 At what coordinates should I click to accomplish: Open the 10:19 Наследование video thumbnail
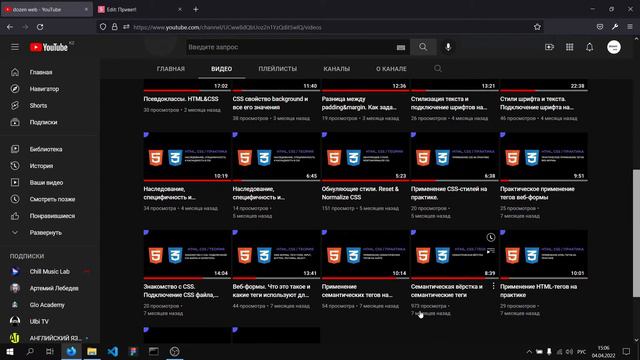pyautogui.click(x=187, y=156)
